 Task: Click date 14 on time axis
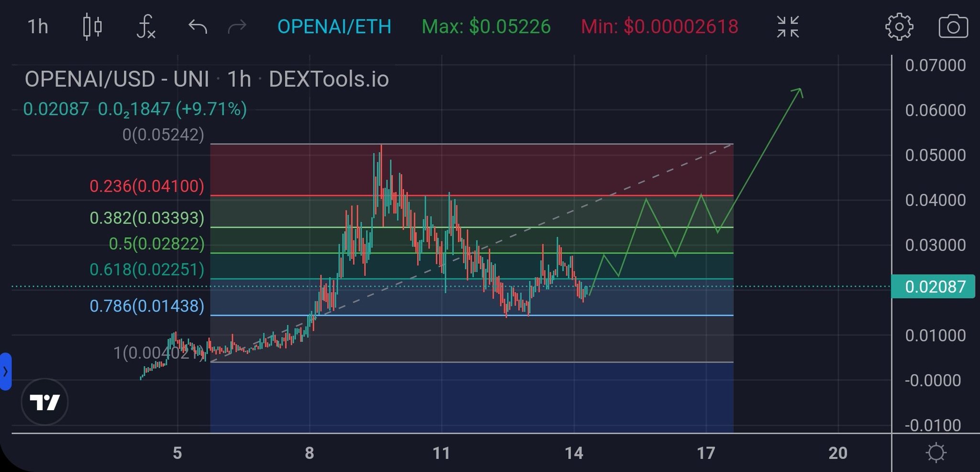tap(574, 453)
